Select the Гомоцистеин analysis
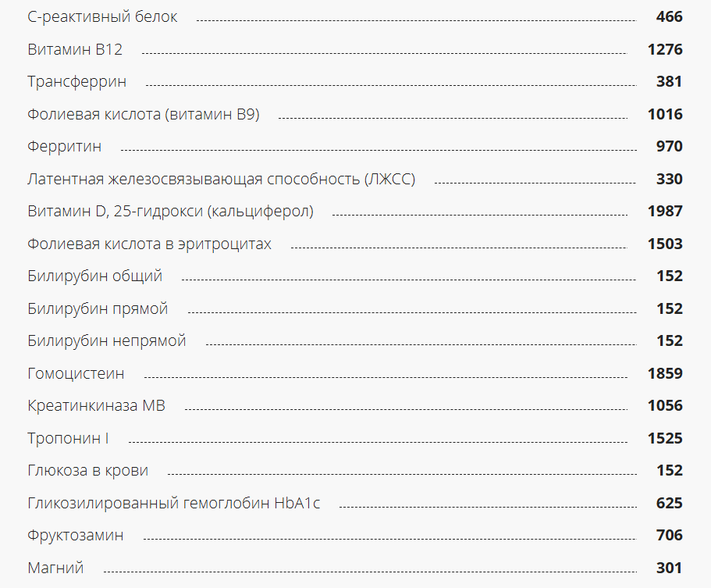The width and height of the screenshot is (711, 588). coord(76,374)
